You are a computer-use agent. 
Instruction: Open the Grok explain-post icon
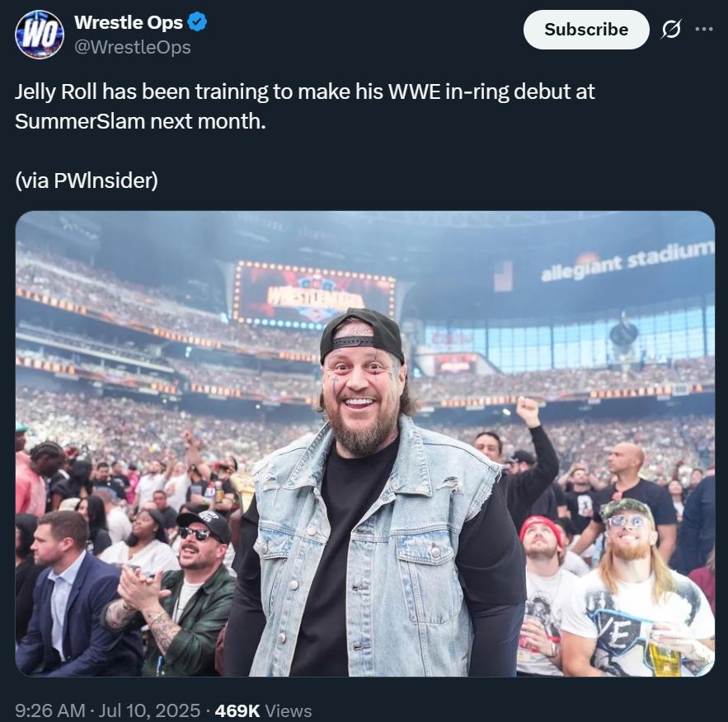point(671,30)
